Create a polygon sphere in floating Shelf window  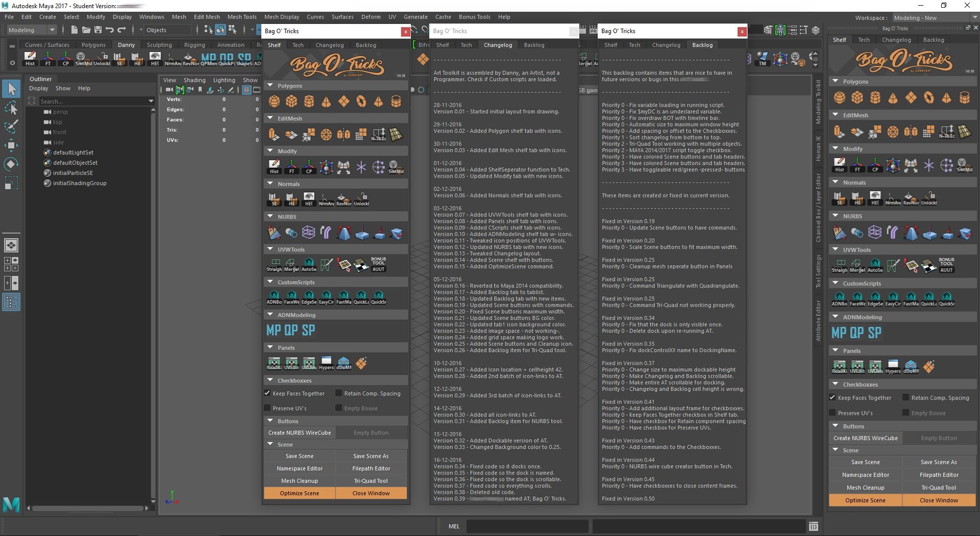[274, 101]
